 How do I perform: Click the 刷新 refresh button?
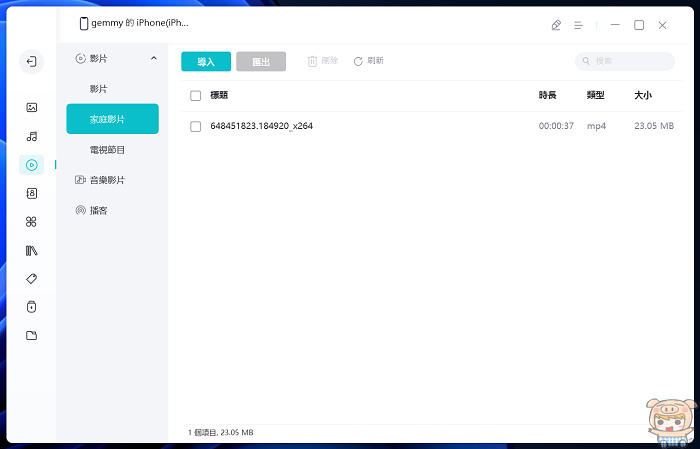[x=368, y=61]
